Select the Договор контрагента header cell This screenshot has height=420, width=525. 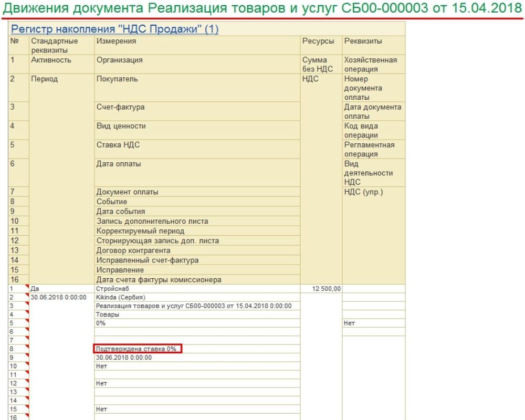197,250
